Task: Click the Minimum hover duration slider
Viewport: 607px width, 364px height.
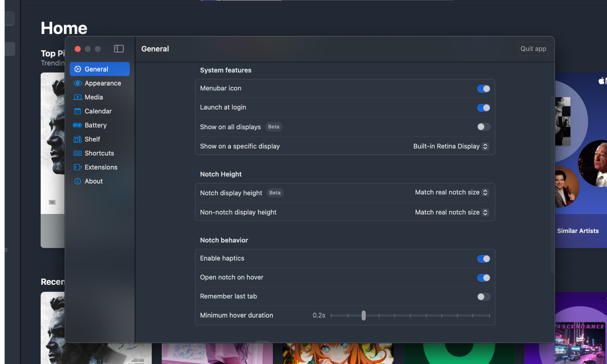Action: (364, 315)
